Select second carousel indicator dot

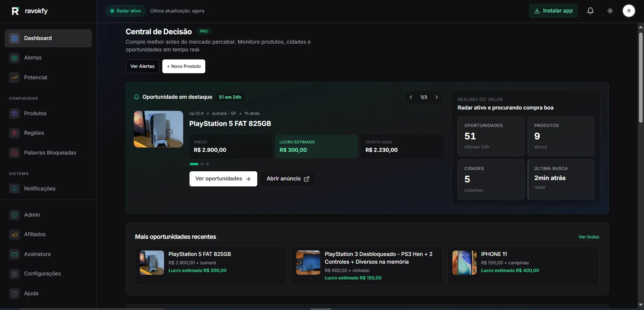pyautogui.click(x=202, y=164)
